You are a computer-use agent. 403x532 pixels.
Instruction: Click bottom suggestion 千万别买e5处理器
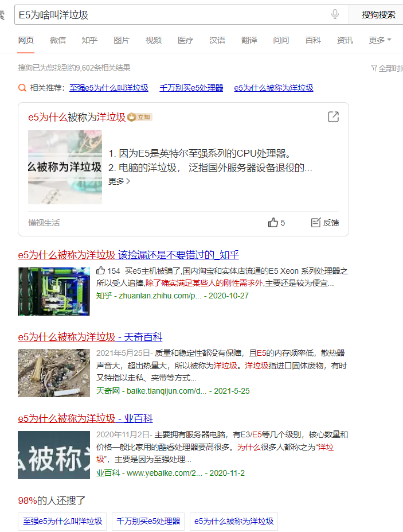[x=148, y=521]
